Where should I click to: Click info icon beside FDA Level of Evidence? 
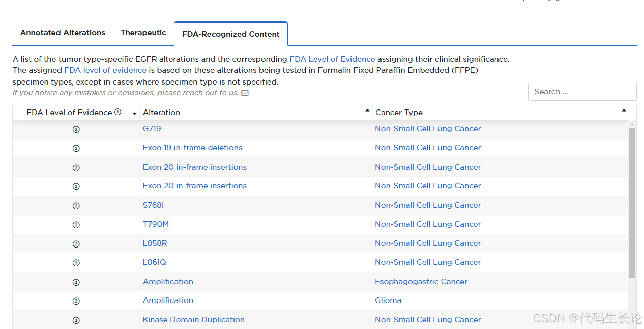pos(118,112)
